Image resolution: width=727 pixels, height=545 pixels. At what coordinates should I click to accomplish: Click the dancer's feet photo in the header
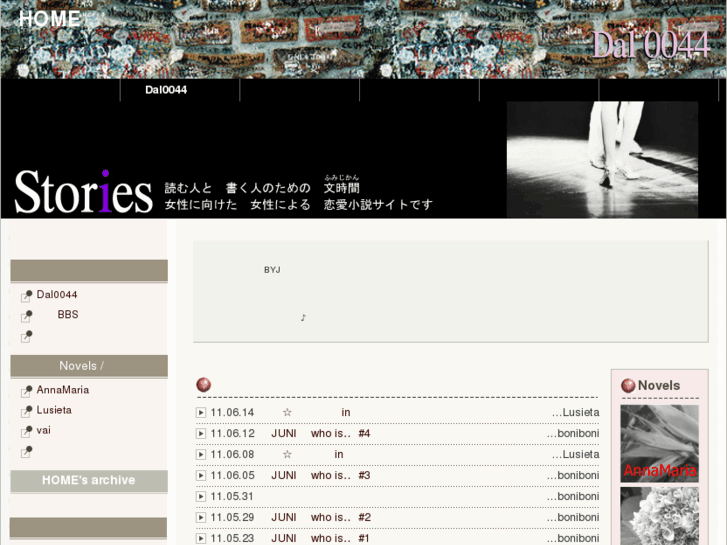(602, 159)
